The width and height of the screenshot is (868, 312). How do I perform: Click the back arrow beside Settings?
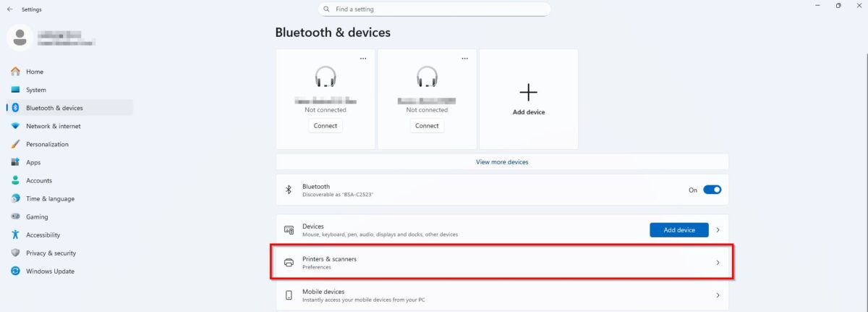coord(9,9)
